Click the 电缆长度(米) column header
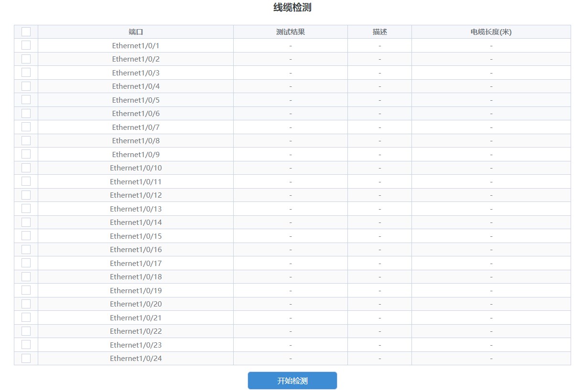Viewport: 584px width, 392px height. (491, 32)
